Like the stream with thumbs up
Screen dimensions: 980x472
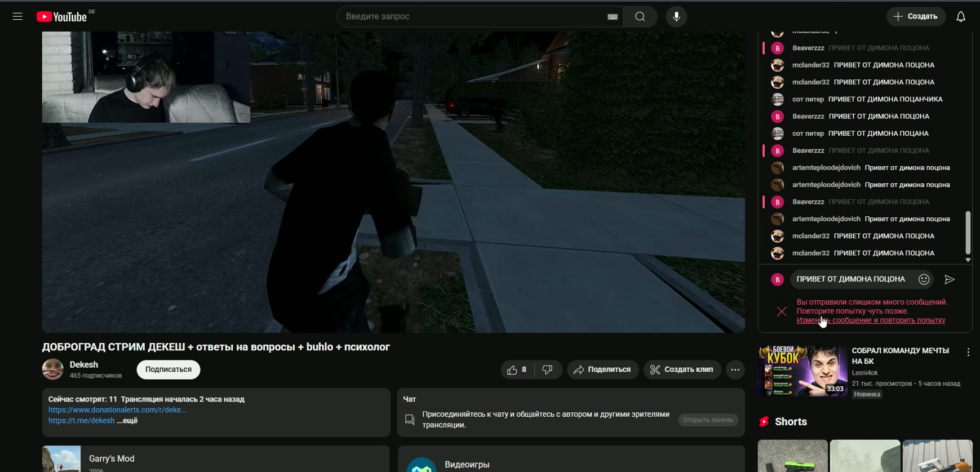[x=517, y=370]
